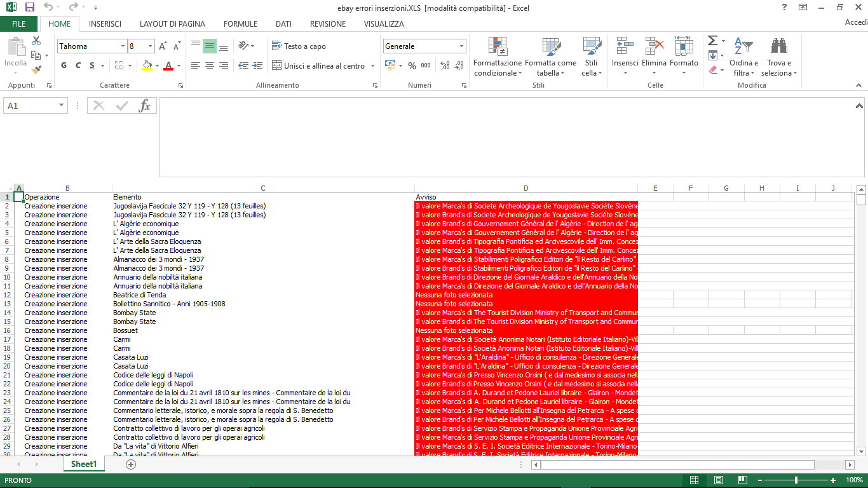Add a new sheet with the plus button
This screenshot has width=868, height=488.
(x=131, y=464)
